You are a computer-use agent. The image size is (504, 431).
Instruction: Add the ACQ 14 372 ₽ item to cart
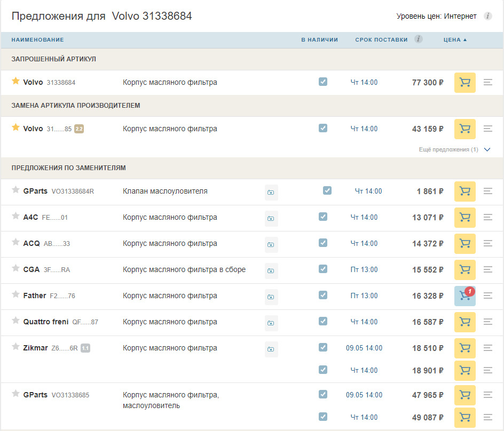pyautogui.click(x=465, y=243)
